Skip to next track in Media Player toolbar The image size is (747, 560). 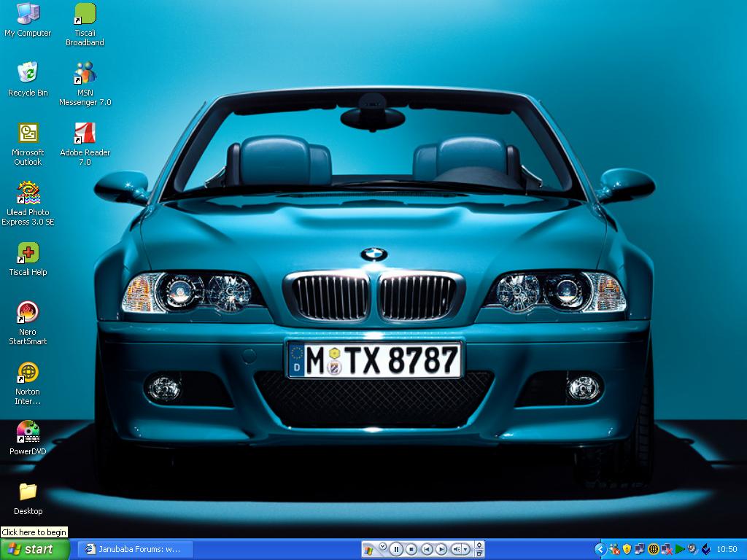click(x=441, y=550)
